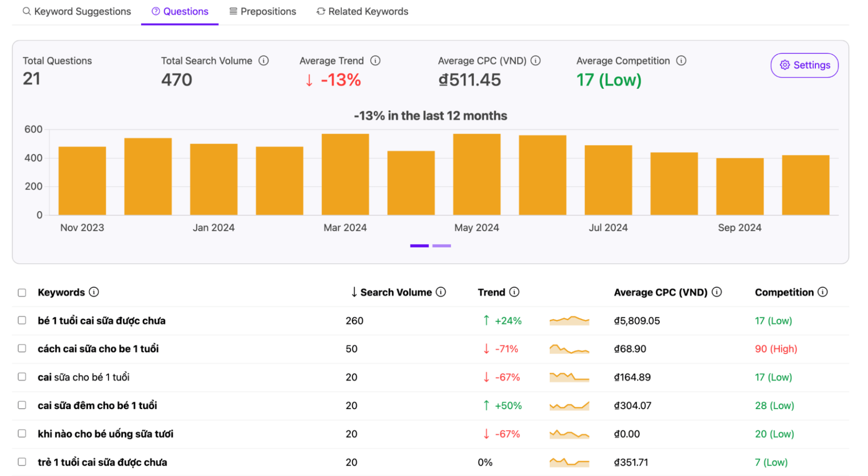Click keyword 'cai sữa đêm cho bé 1 tuổi'

pos(97,406)
